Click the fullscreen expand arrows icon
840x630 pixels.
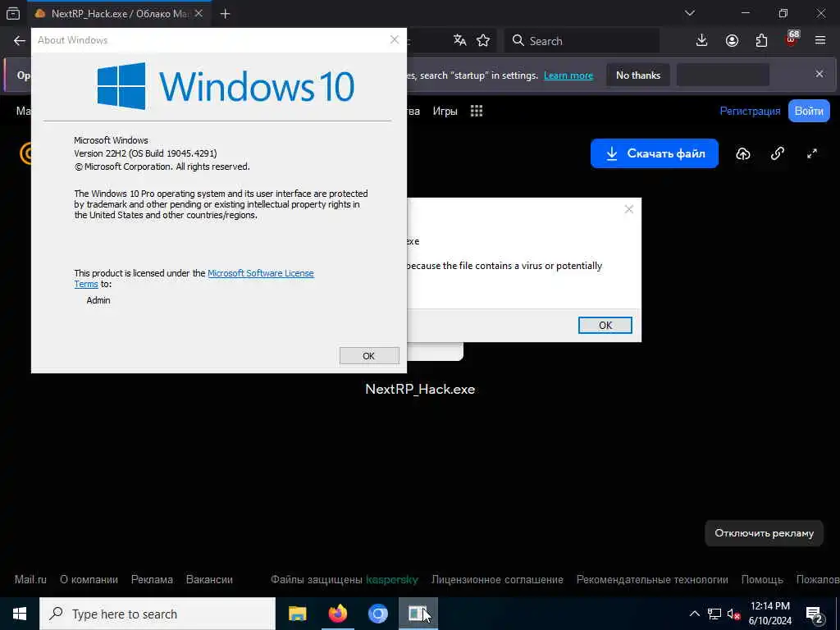click(x=811, y=153)
